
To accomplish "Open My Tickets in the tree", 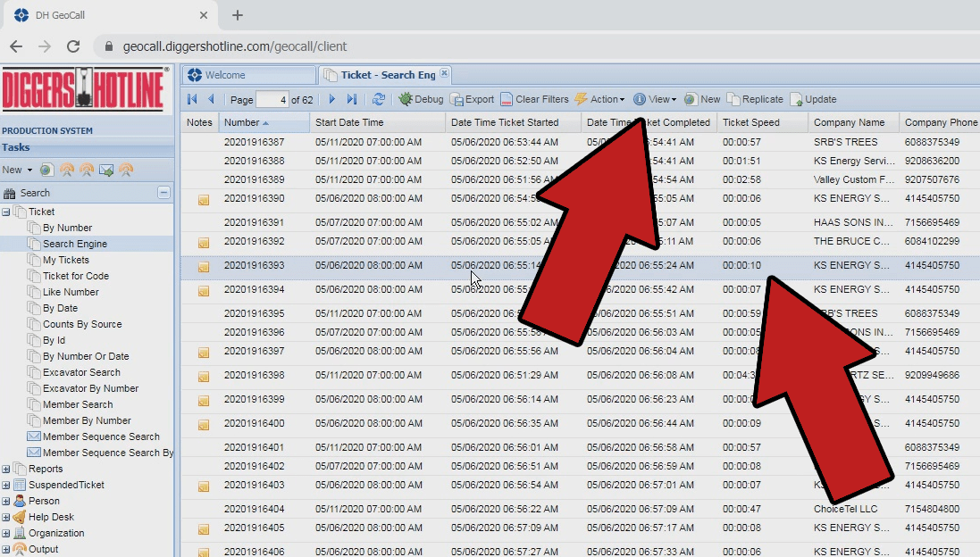I will click(65, 260).
